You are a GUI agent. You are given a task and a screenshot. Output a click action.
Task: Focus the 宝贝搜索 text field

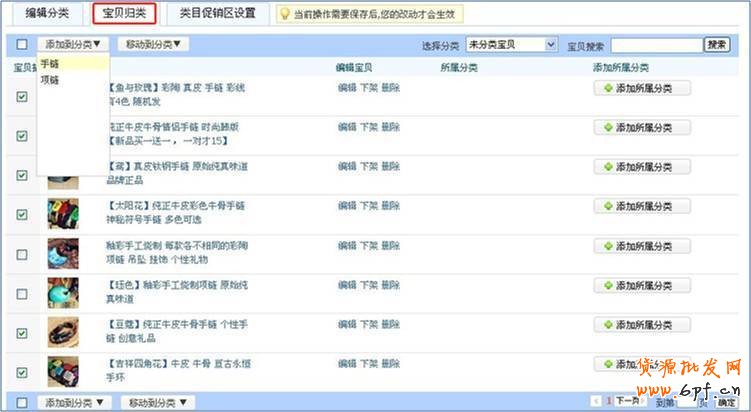[x=655, y=45]
